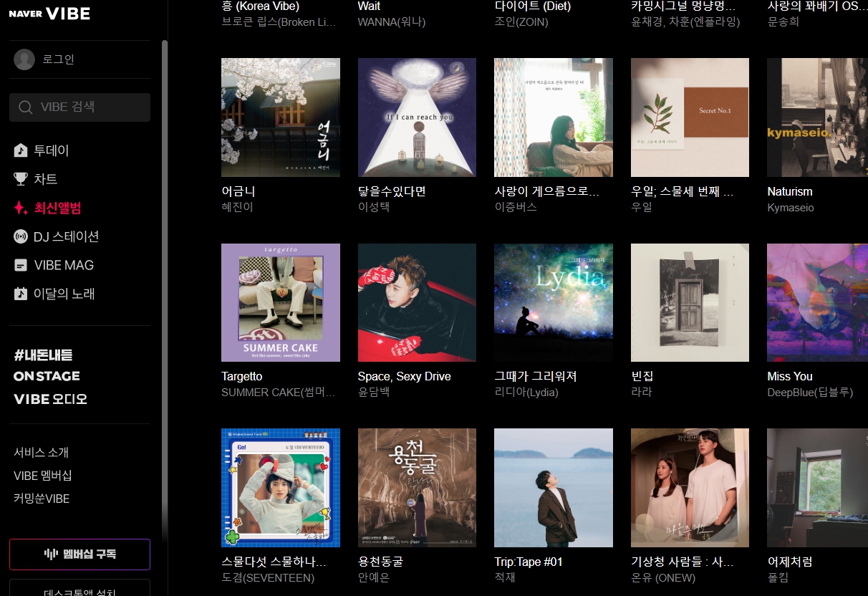Open 서비스 소개 page
Screen dimensions: 868x596
[x=41, y=453]
